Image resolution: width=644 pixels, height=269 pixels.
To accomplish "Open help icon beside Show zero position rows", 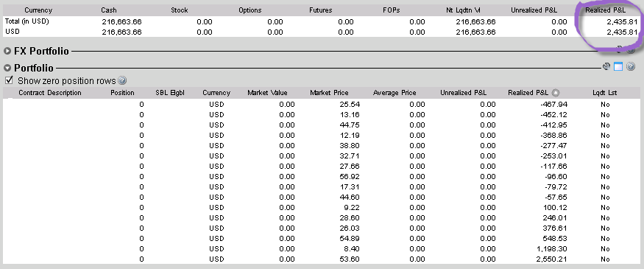I will (x=122, y=80).
